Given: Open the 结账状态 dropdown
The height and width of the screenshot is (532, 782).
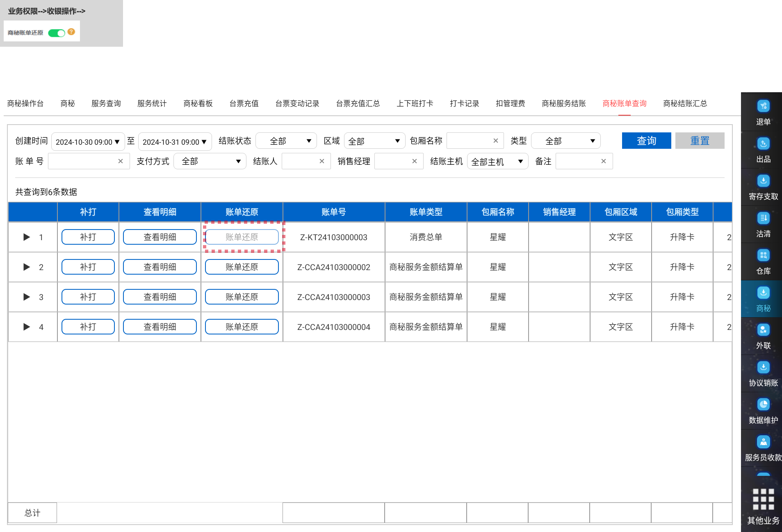Looking at the screenshot, I should 286,141.
